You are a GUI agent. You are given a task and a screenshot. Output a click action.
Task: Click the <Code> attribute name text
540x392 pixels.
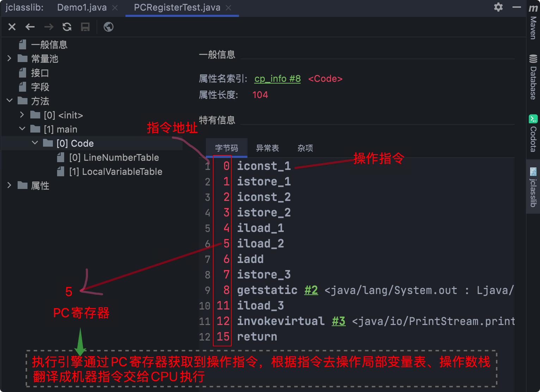tap(325, 79)
